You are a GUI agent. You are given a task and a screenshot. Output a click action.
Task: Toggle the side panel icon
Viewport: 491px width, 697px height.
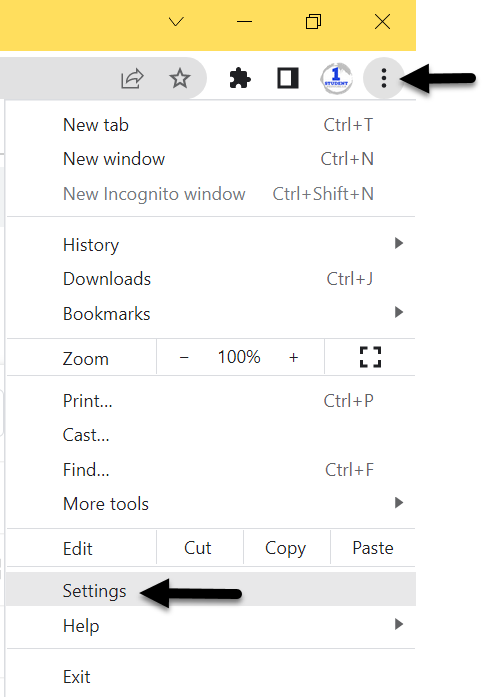(288, 78)
